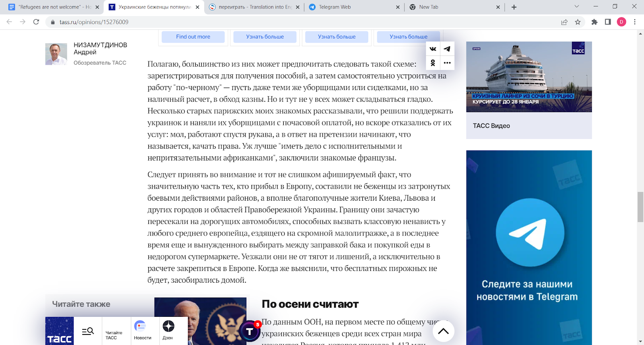This screenshot has height=345, width=644.
Task: Click the address bar URL field
Action: 302,22
